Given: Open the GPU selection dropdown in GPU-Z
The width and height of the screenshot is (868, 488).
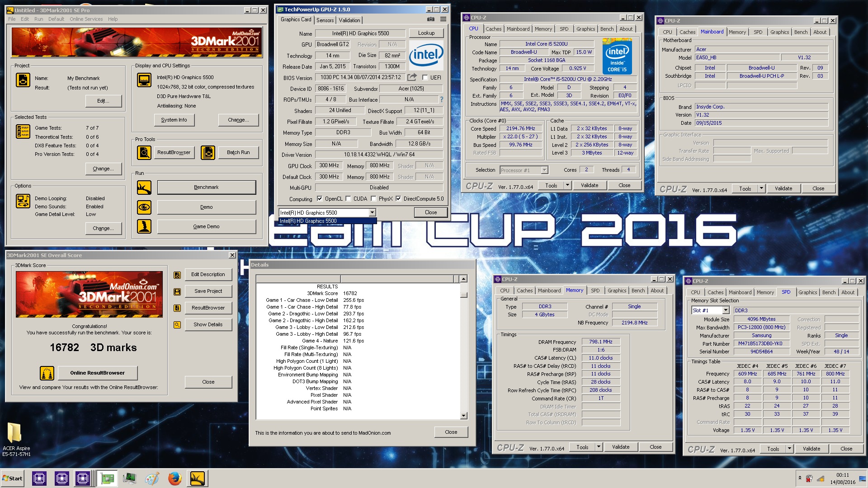Looking at the screenshot, I should tap(372, 213).
